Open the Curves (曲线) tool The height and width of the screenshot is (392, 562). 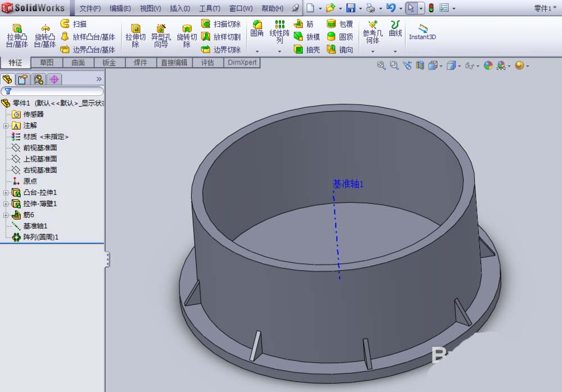tap(395, 29)
